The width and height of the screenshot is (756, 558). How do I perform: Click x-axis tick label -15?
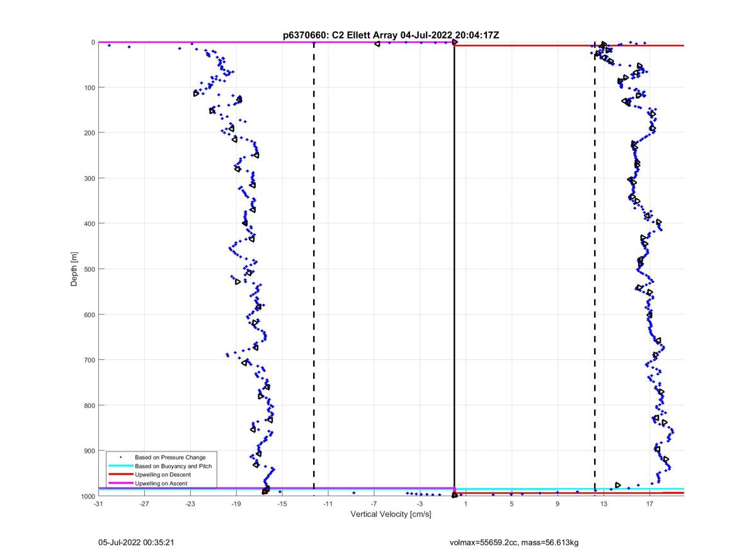(x=282, y=504)
